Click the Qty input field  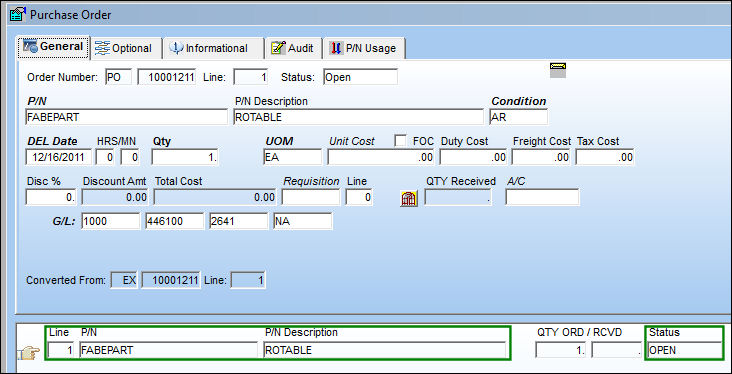185,157
